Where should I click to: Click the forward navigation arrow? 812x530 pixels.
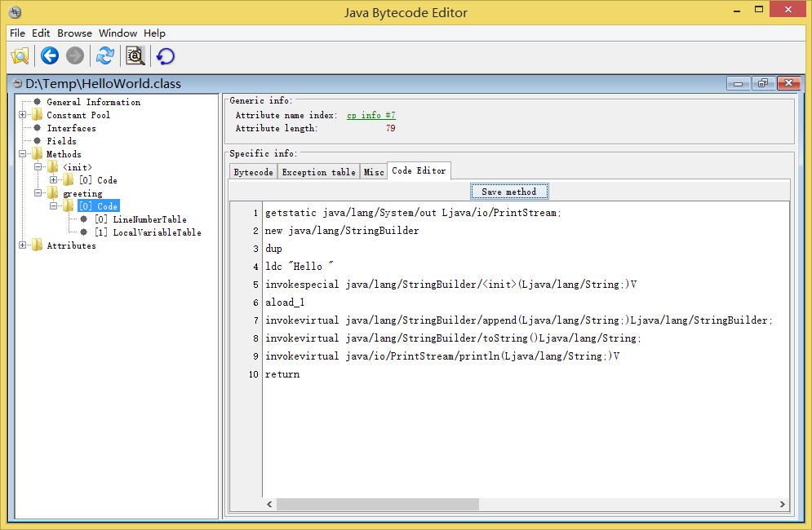point(74,55)
